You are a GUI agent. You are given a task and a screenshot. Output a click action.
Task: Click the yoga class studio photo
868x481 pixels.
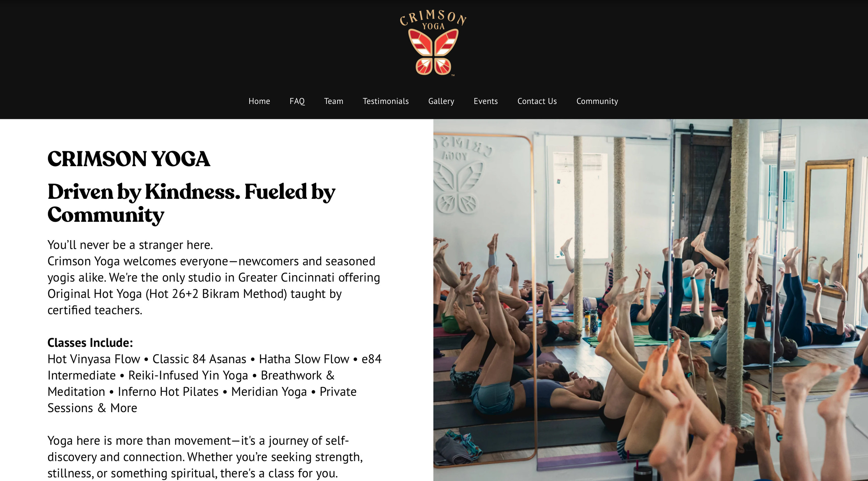[x=650, y=300]
